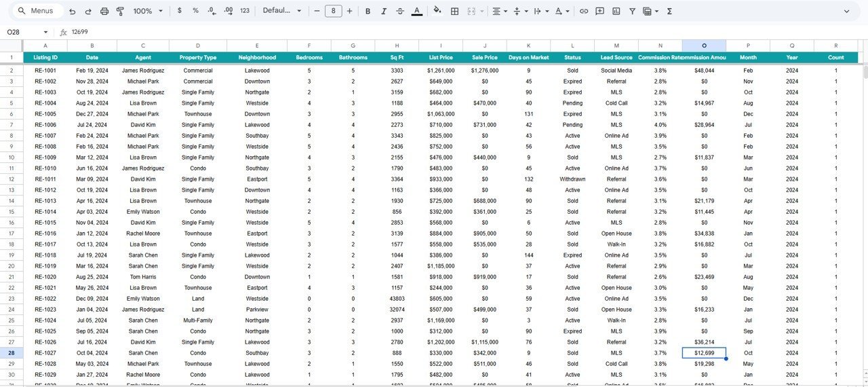The image size is (868, 387).
Task: Open the Functions sigma icon
Action: click(x=670, y=12)
